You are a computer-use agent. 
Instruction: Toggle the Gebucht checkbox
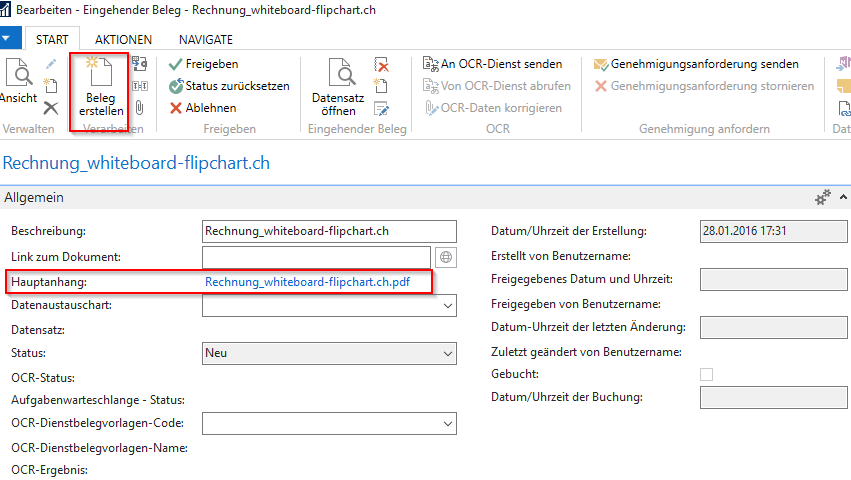click(706, 375)
